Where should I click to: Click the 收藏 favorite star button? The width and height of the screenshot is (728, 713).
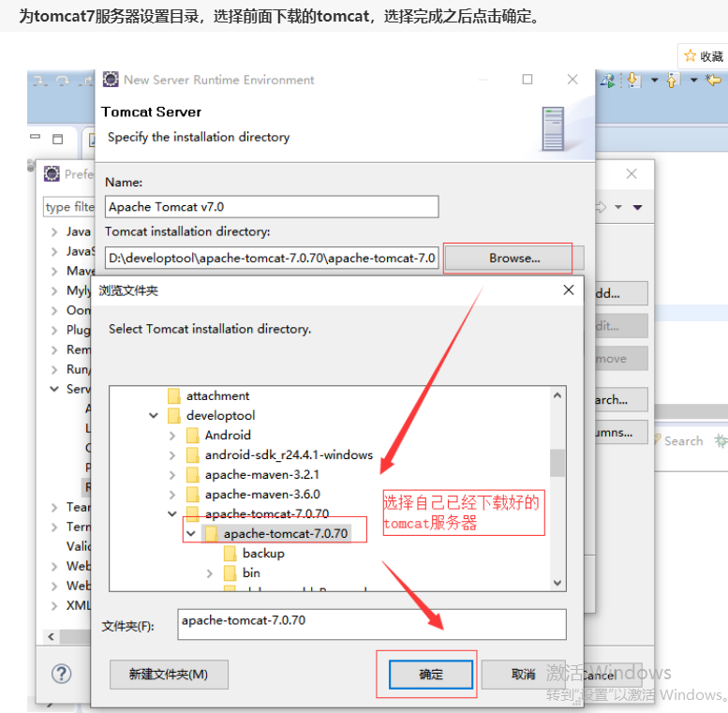[704, 56]
